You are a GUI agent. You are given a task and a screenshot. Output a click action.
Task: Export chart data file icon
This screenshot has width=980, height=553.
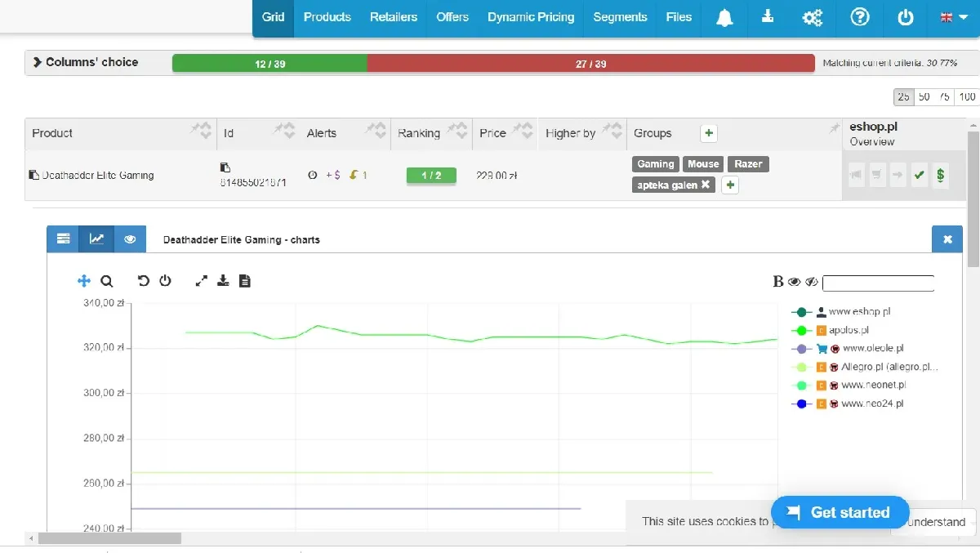[x=244, y=281]
